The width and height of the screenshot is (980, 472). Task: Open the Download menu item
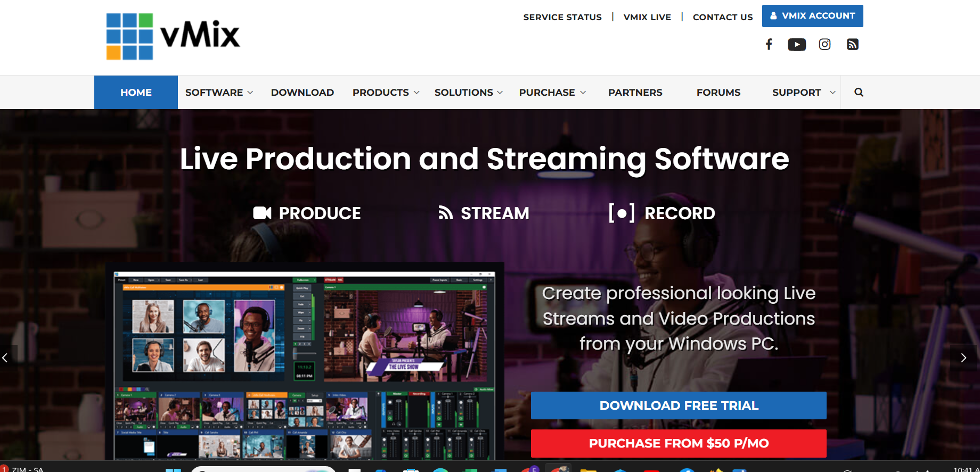pos(303,92)
